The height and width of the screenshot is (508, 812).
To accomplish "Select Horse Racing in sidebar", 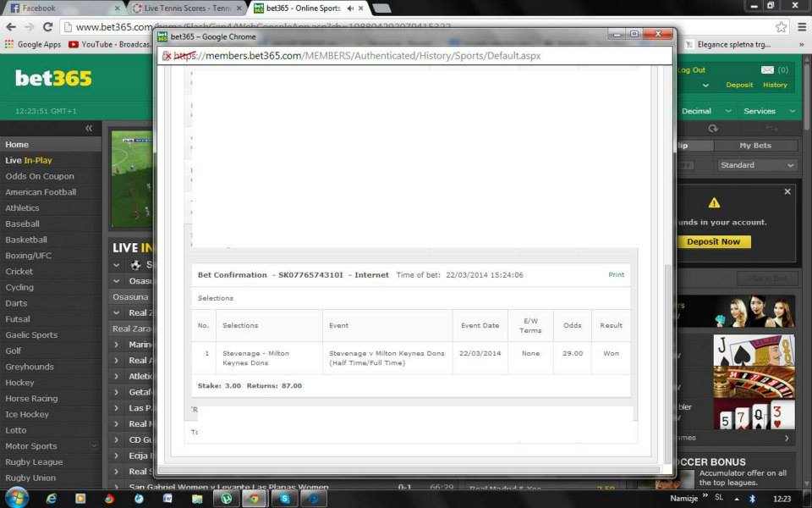I will [x=50, y=399].
